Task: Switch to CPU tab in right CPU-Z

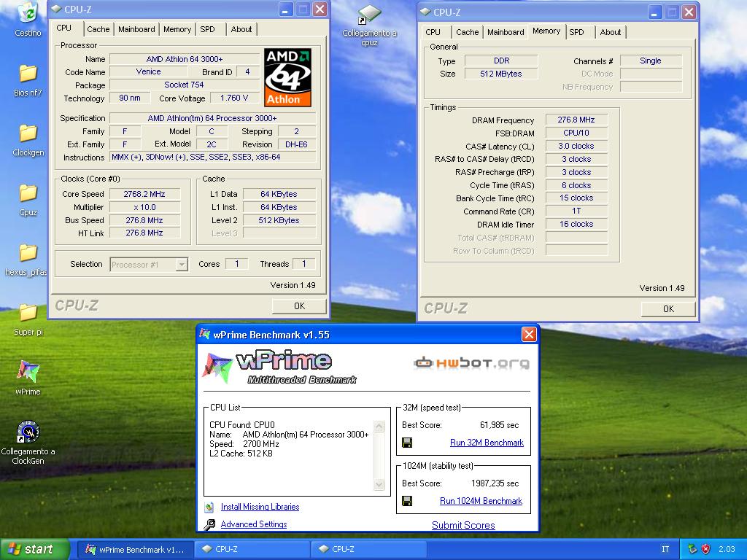Action: click(433, 32)
